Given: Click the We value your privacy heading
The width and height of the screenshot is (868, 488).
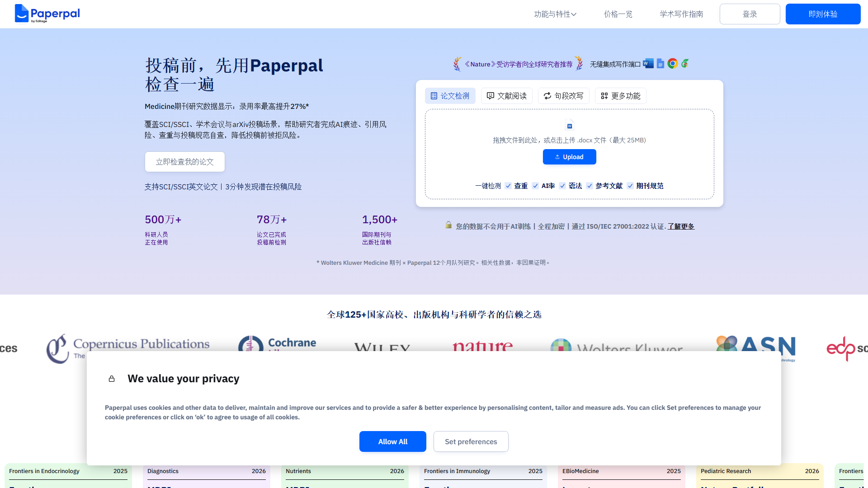Looking at the screenshot, I should click(x=184, y=379).
